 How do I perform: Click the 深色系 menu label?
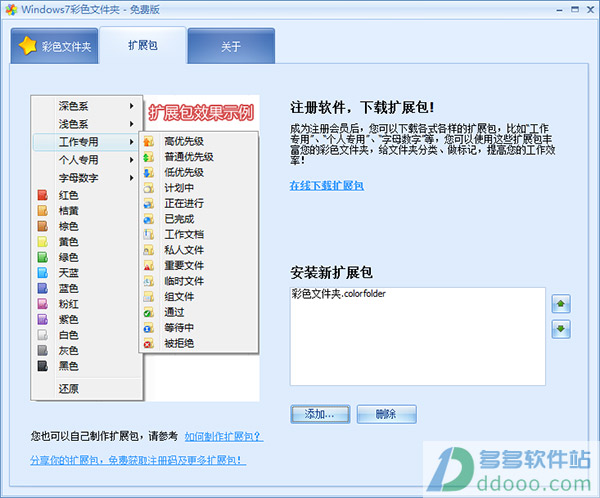click(x=73, y=106)
